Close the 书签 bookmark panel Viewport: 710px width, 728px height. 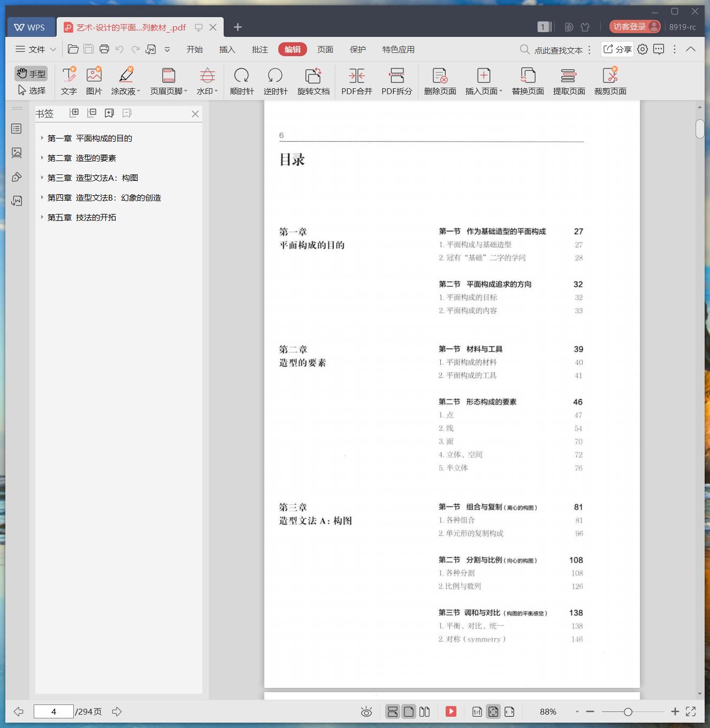tap(195, 114)
